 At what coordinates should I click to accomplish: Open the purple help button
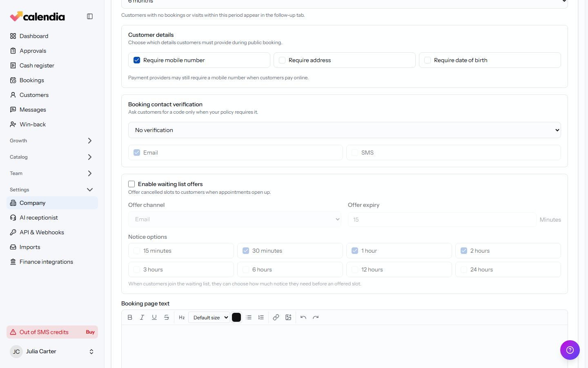(570, 350)
